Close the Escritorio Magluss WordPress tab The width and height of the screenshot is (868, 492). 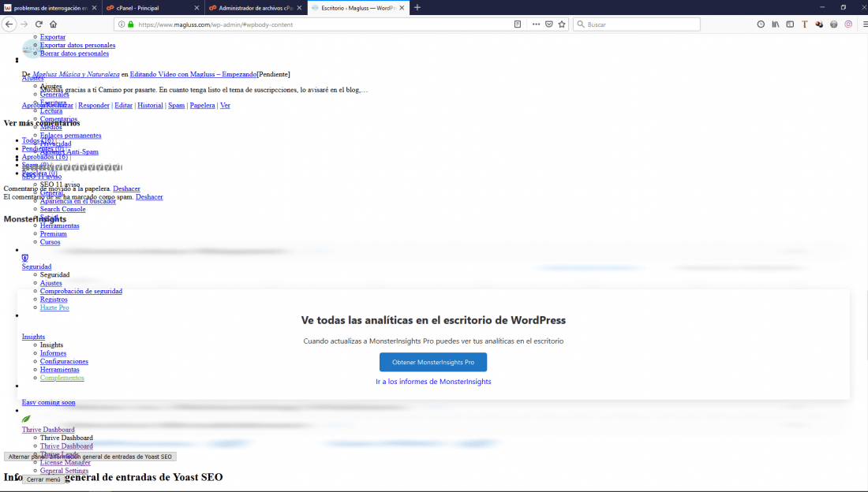(x=402, y=8)
